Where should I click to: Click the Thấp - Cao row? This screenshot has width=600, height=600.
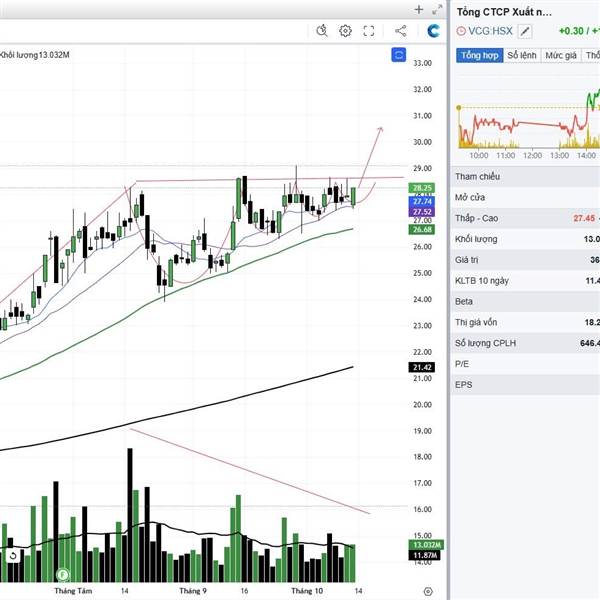[526, 218]
